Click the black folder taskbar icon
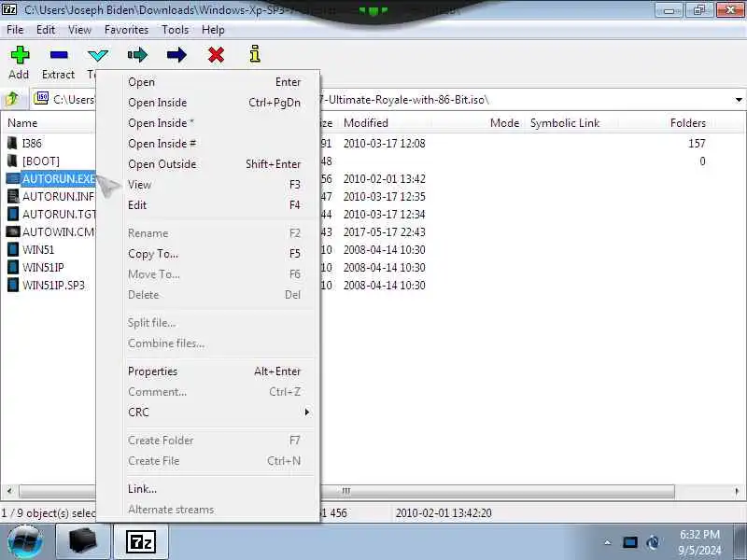The height and width of the screenshot is (560, 747). (83, 542)
